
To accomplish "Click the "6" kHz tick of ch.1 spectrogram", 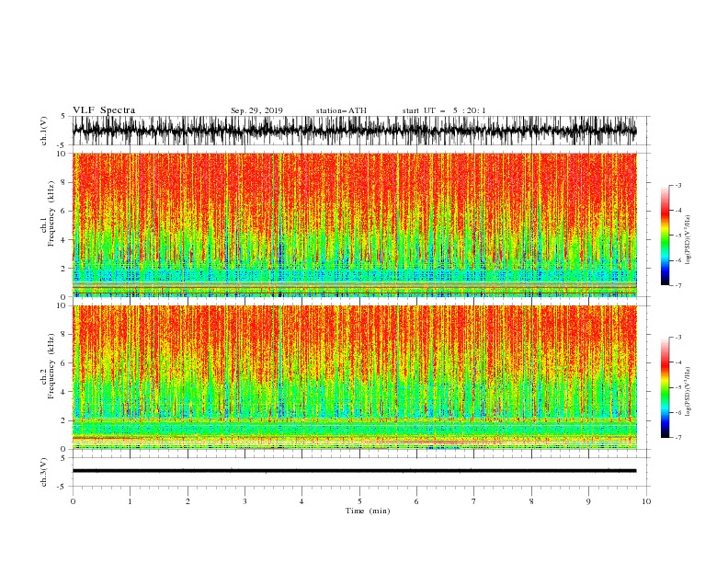I will [x=65, y=212].
